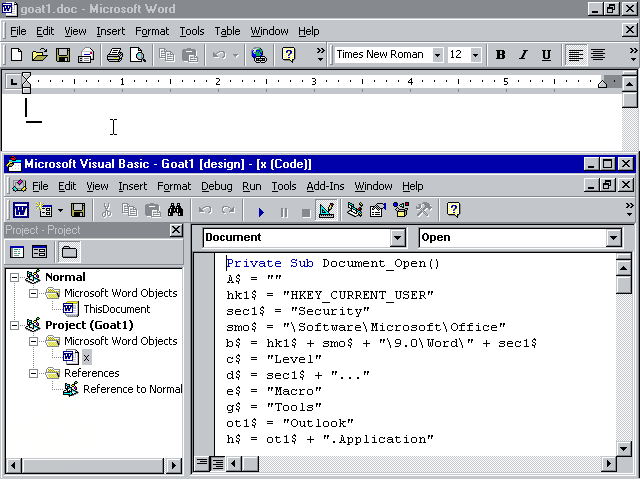Toggle Align Left in Word toolbar
The width and height of the screenshot is (640, 480).
(576, 55)
